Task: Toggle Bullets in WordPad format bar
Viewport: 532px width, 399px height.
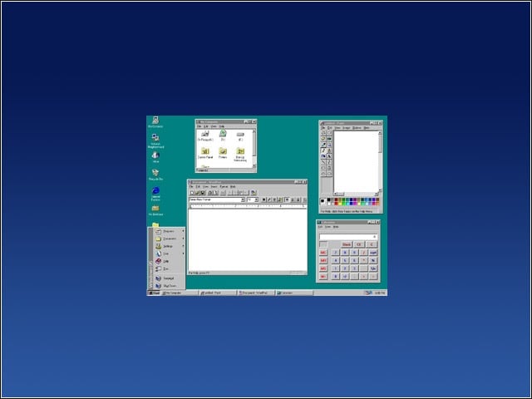Action: tap(305, 199)
